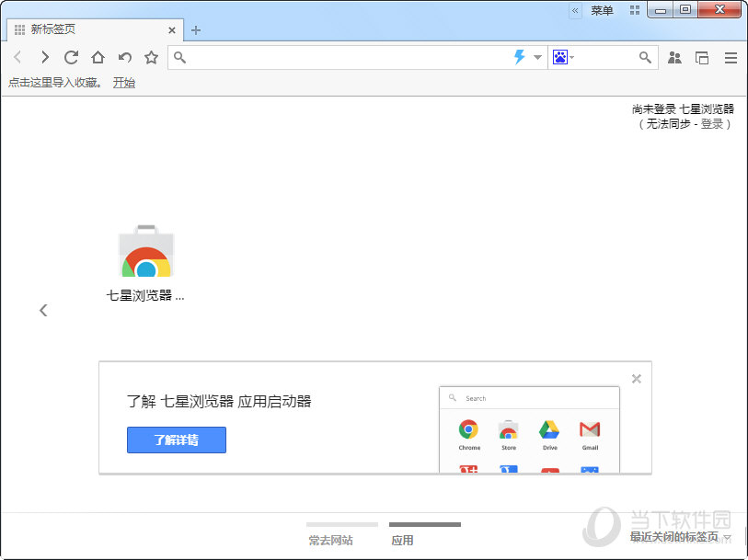The image size is (748, 560).
Task: Open the 菜单 menu at top right
Action: click(x=603, y=10)
